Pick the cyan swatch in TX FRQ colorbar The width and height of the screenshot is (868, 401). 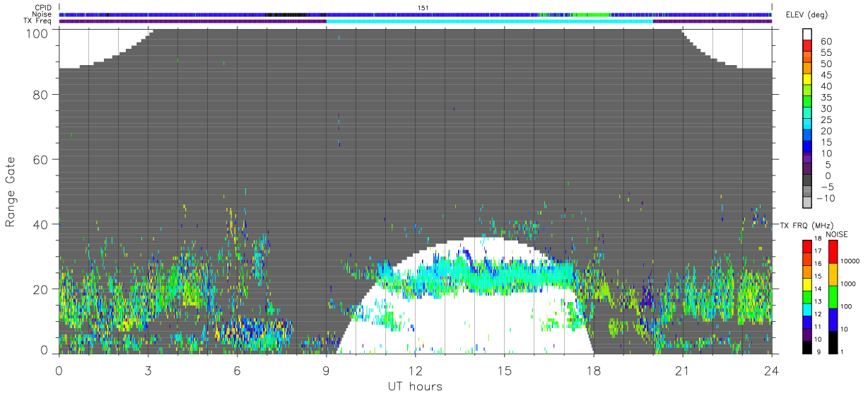[807, 309]
